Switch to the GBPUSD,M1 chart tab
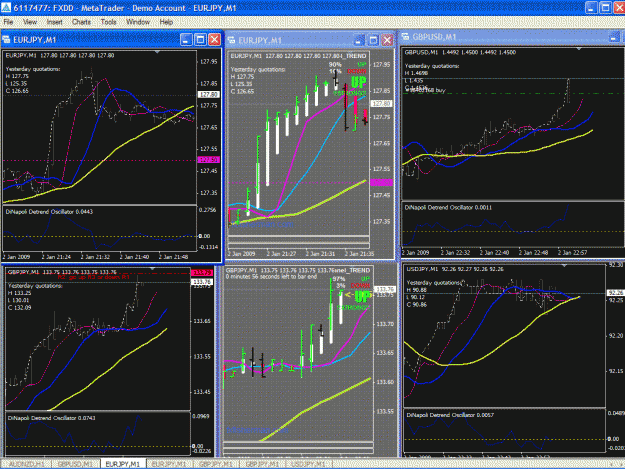Viewport: 625px width, 469px height. pyautogui.click(x=75, y=464)
